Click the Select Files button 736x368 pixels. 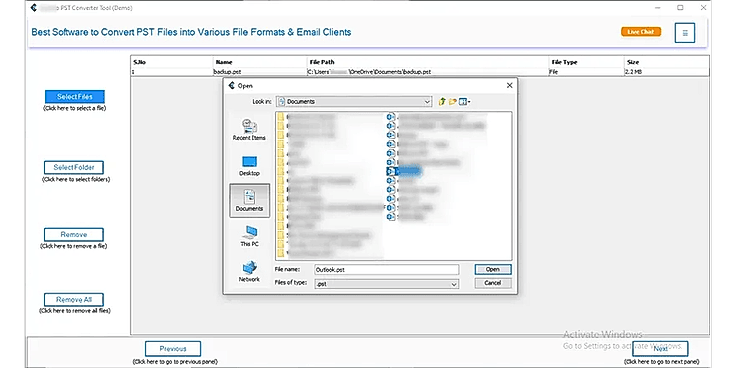click(x=75, y=97)
